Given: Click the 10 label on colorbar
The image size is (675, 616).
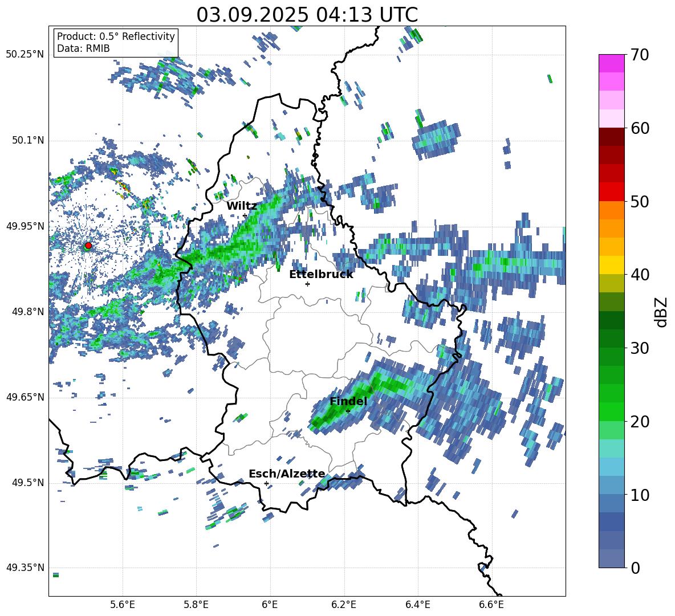Looking at the screenshot, I should (x=640, y=495).
